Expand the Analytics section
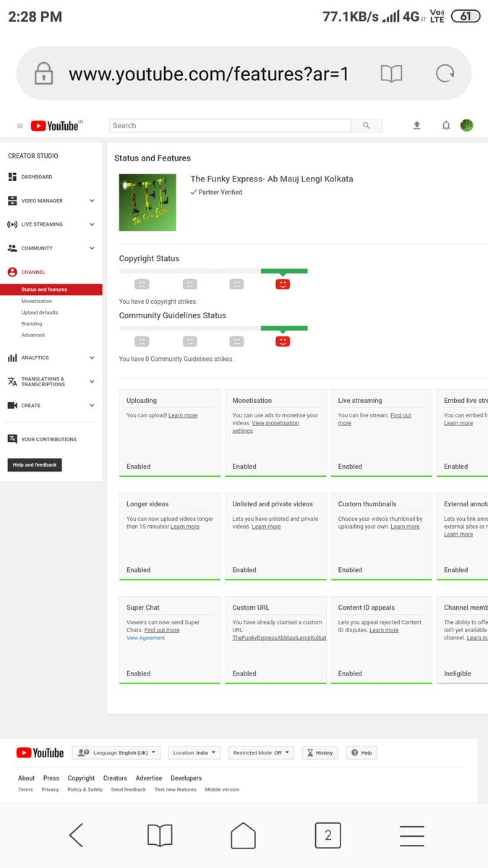The height and width of the screenshot is (868, 488). click(x=92, y=357)
